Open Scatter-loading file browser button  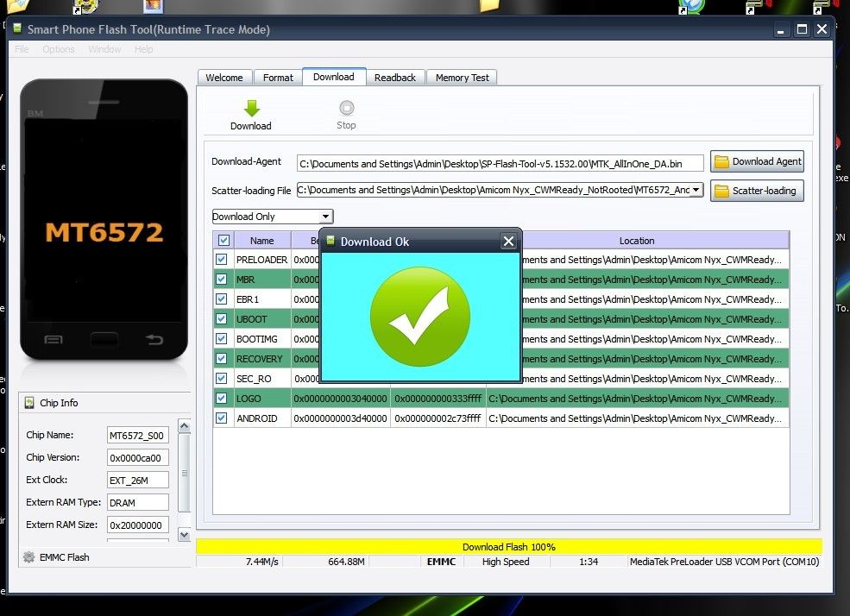coord(757,191)
